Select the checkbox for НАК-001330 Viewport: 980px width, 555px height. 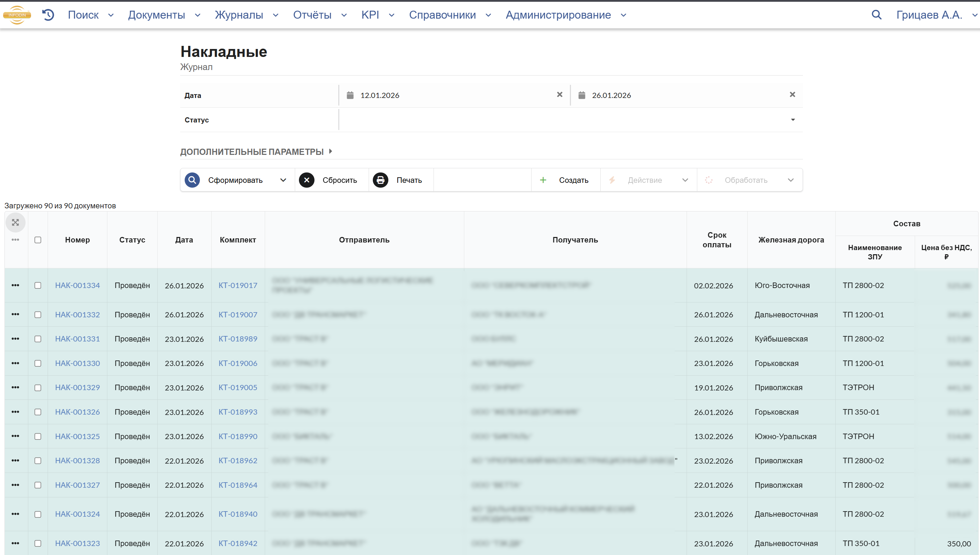38,363
